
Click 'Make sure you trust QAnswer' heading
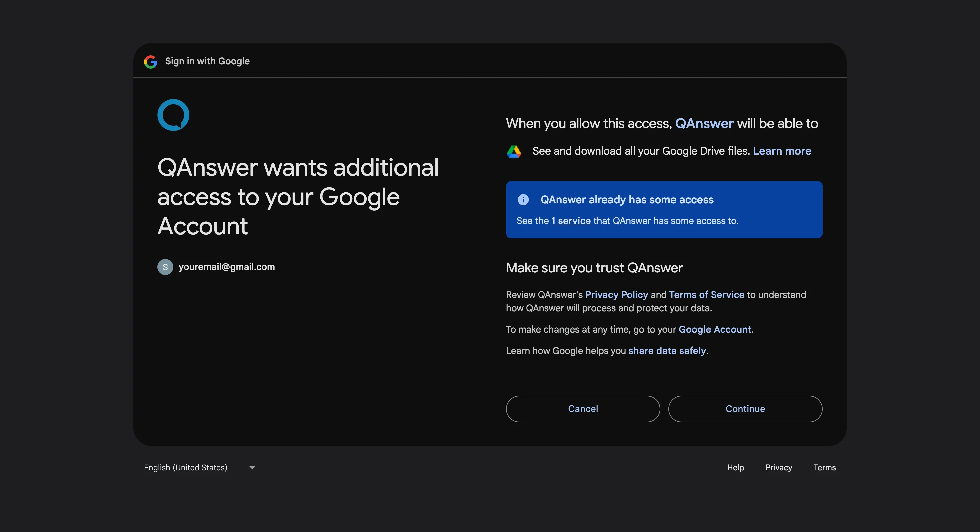[594, 268]
